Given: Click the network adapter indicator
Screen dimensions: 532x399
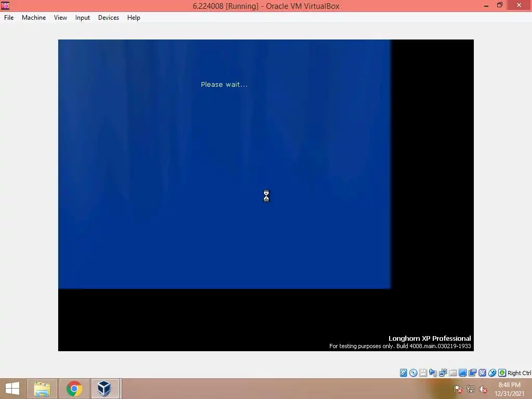Looking at the screenshot, I should click(x=443, y=373).
